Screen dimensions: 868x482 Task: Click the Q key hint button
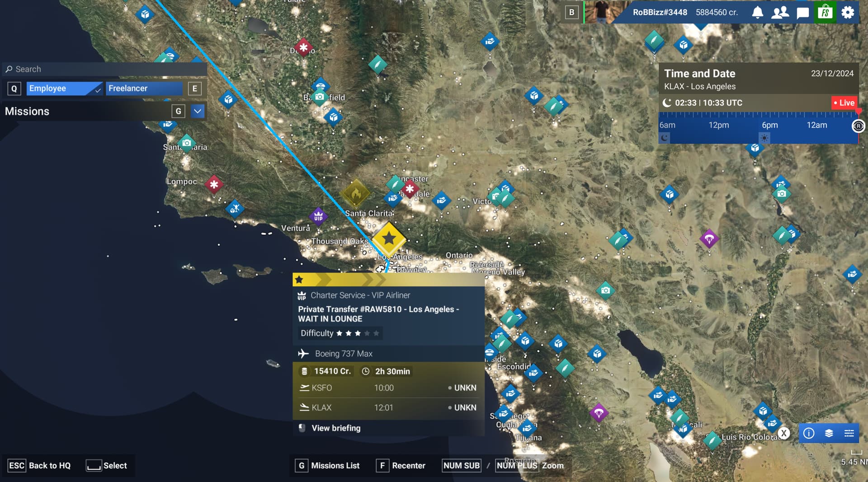[14, 89]
